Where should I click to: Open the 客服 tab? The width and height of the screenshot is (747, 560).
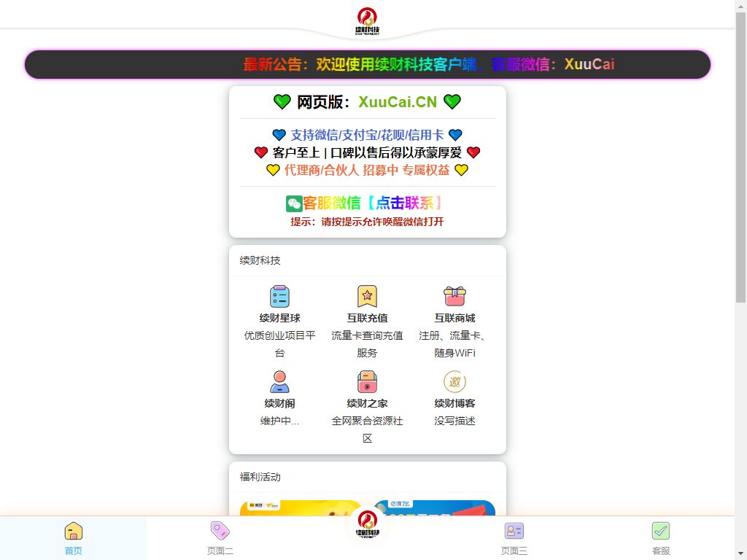click(660, 538)
